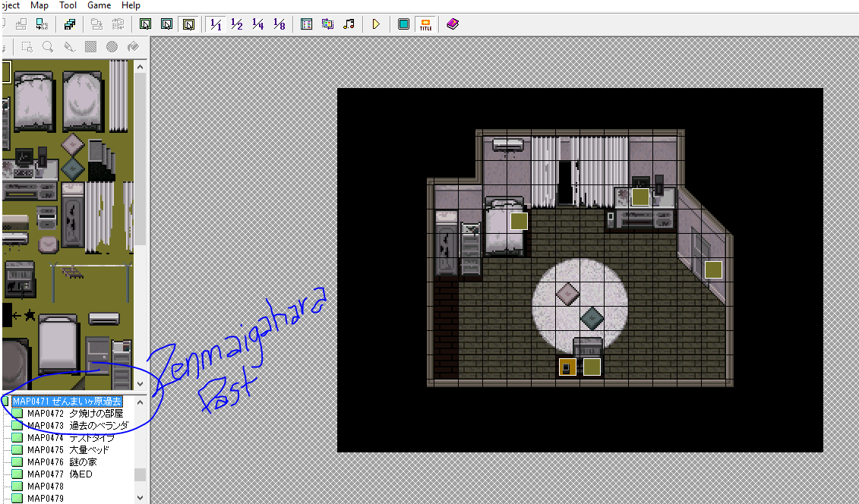Click the greyed Revert Map icon

[x=118, y=24]
